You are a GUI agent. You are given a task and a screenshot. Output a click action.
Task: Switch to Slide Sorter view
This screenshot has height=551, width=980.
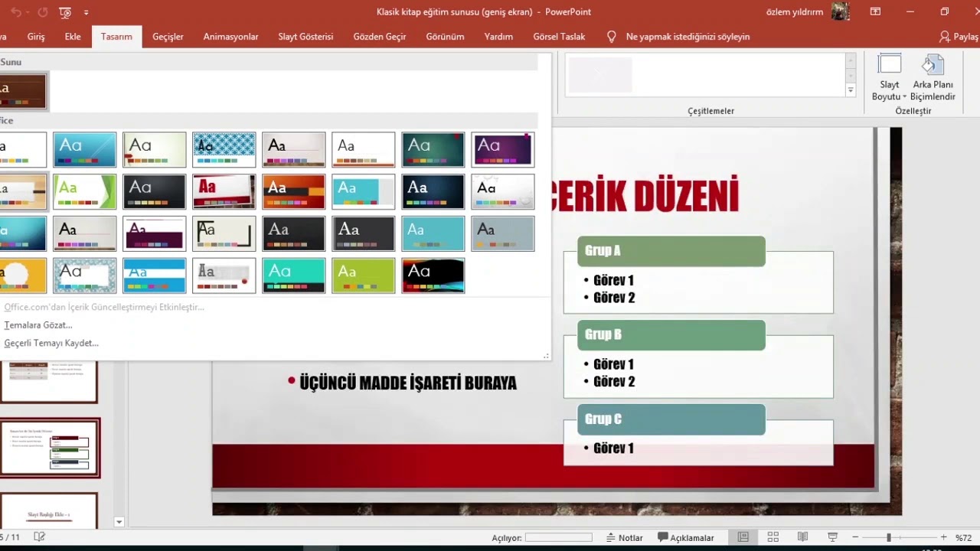pos(773,538)
